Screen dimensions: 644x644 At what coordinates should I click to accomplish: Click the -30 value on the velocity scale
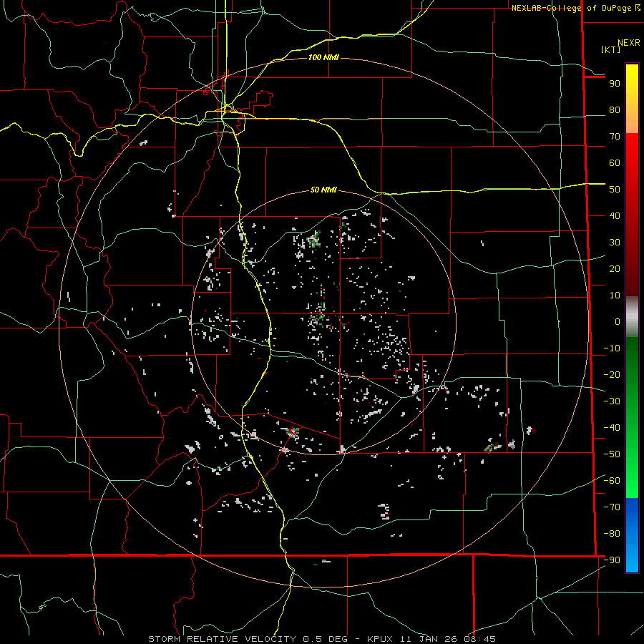612,401
